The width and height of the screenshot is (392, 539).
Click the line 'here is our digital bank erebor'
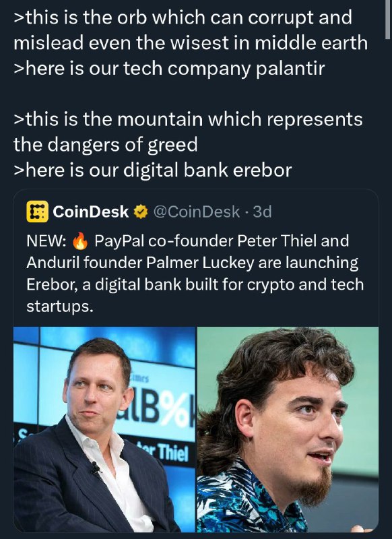coord(152,170)
